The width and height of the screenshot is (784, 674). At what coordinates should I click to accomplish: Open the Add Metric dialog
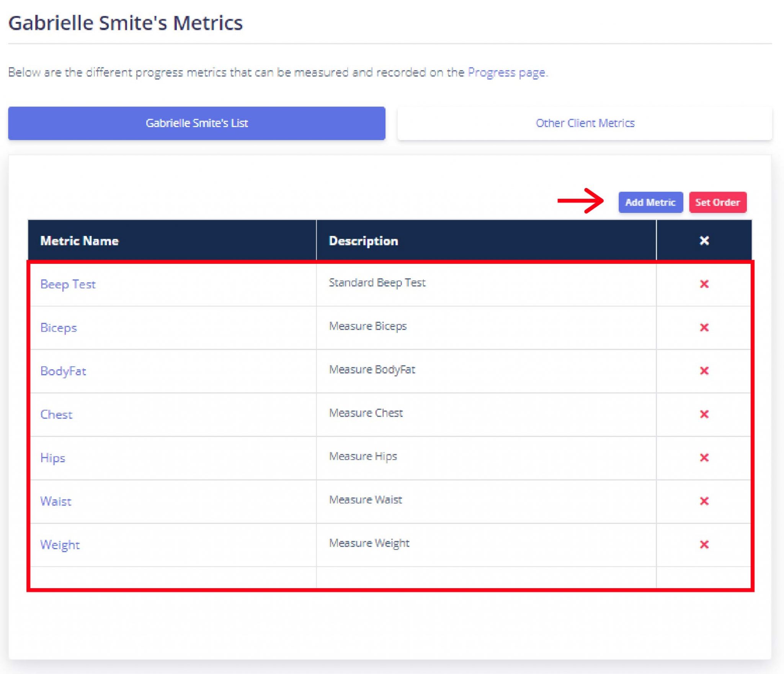[650, 202]
